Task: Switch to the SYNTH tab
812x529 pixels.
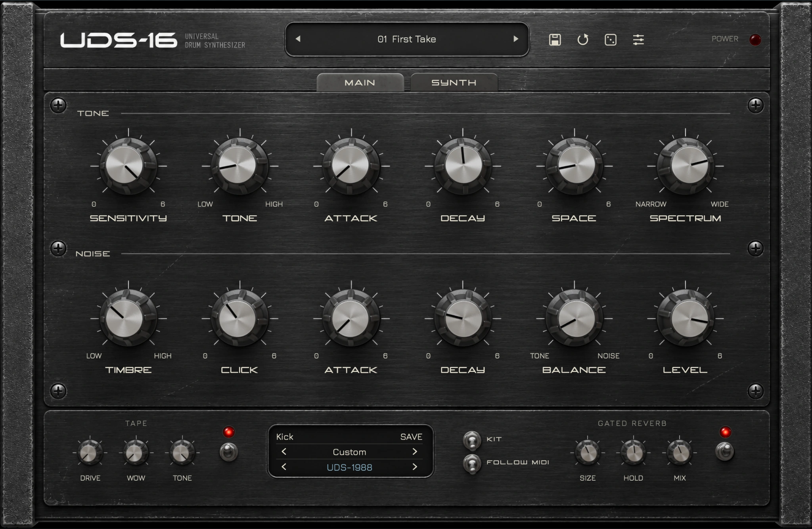Action: pyautogui.click(x=454, y=82)
